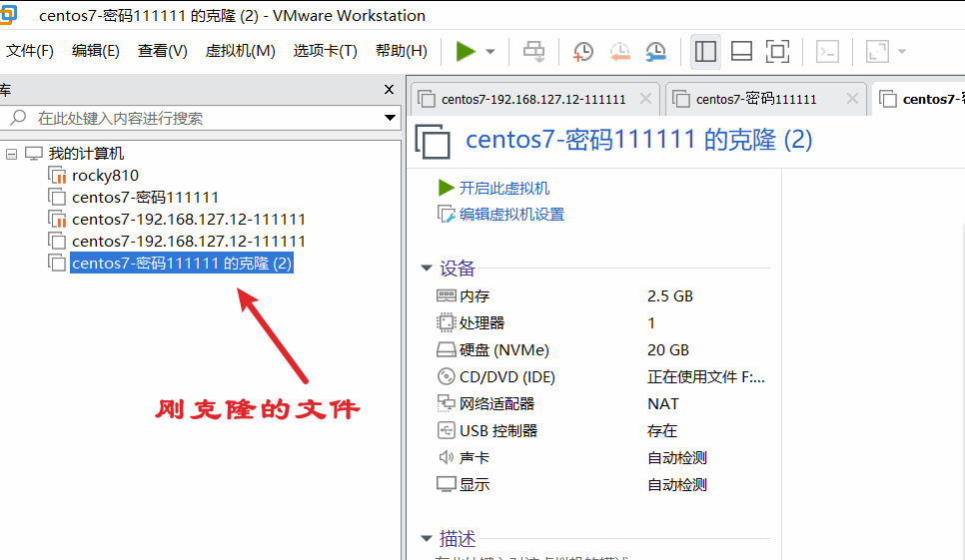The height and width of the screenshot is (560, 965).
Task: Click the library search input field
Action: click(x=194, y=118)
